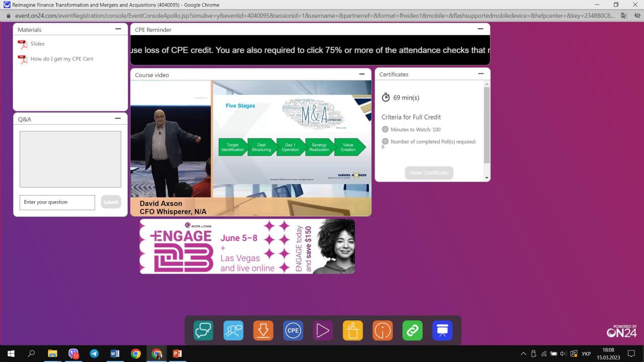The width and height of the screenshot is (644, 362).
Task: Open How do I get my CPE Cert
Action: coord(61,59)
